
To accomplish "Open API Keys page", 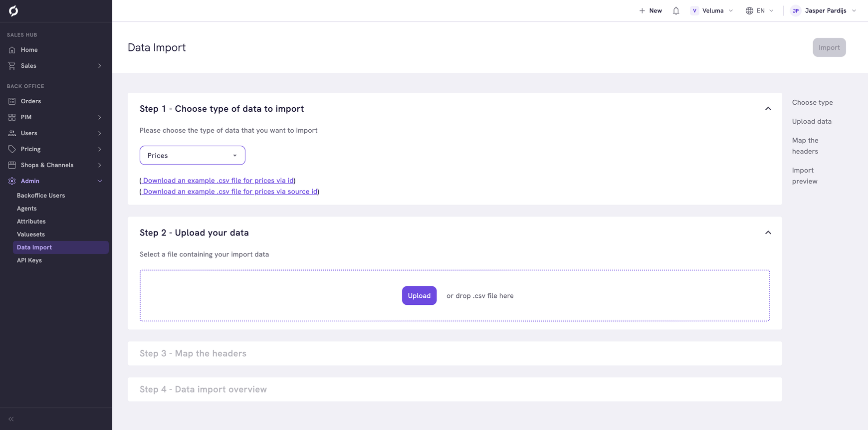I will [x=29, y=260].
